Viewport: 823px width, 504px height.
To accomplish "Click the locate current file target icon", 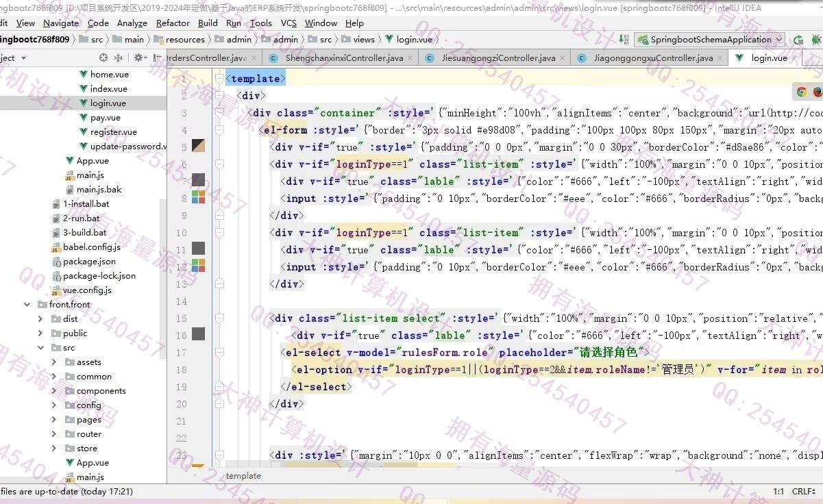I will click(103, 58).
